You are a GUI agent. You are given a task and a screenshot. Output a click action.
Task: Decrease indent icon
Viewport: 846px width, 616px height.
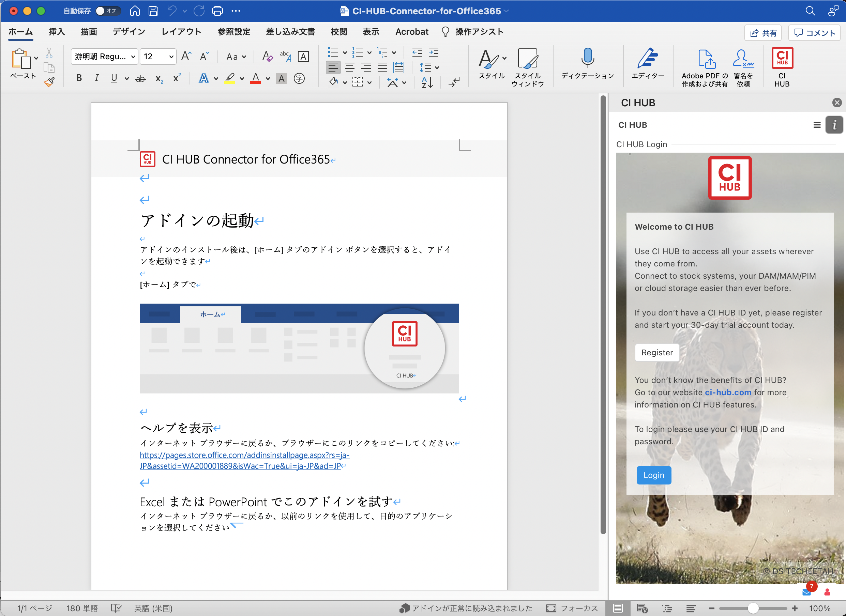point(417,52)
